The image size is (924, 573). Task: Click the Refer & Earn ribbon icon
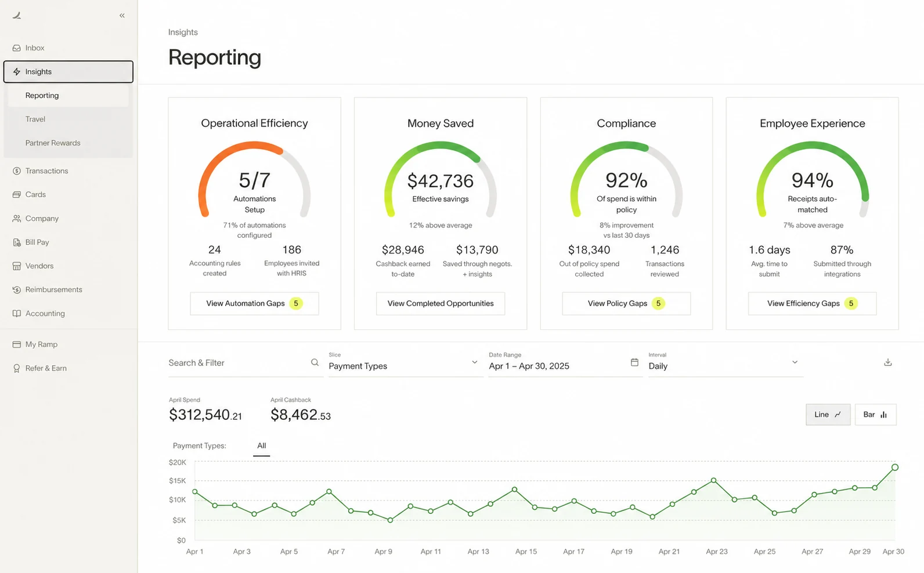click(x=17, y=368)
